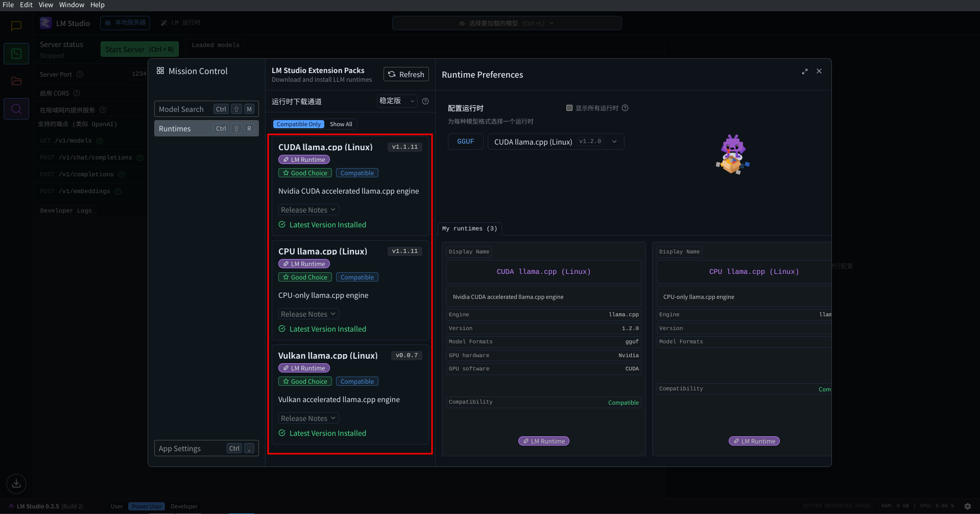
Task: Click the help icon beside 在局域网内提供服务
Action: click(x=103, y=110)
